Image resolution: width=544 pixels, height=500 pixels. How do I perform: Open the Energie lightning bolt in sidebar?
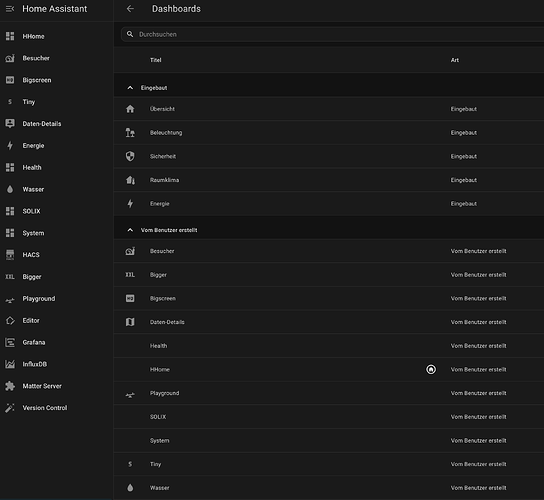[x=10, y=146]
